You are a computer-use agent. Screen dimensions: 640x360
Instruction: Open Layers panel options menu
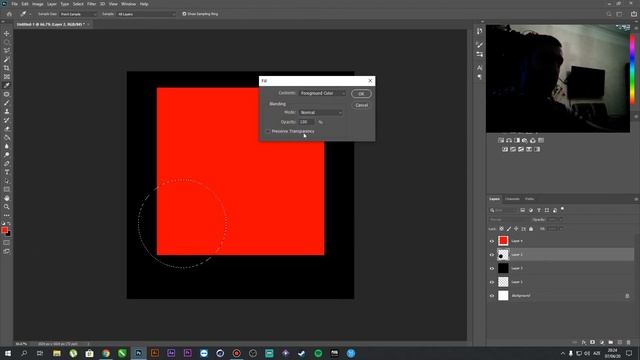click(636, 199)
